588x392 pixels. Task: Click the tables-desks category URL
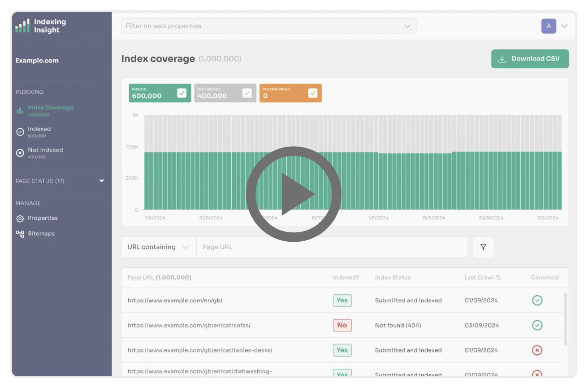(200, 350)
